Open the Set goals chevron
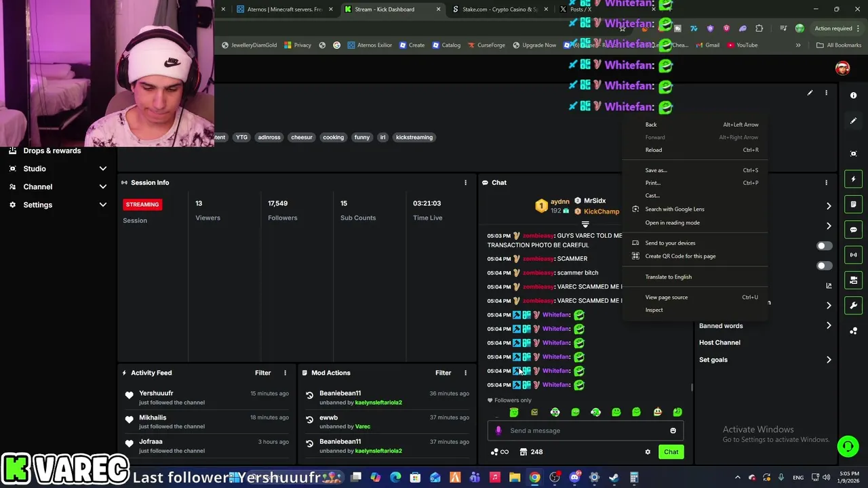Screen dimensions: 868x488 [x=829, y=360]
